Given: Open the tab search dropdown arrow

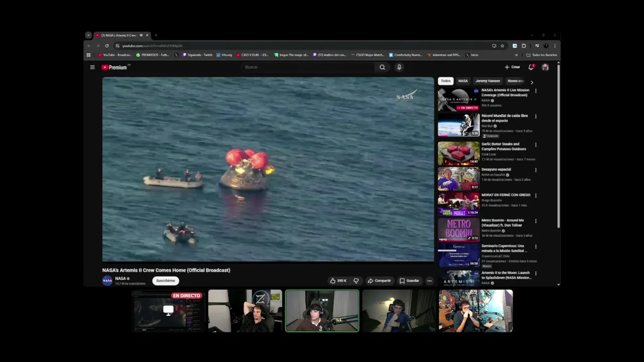Looking at the screenshot, I should pyautogui.click(x=89, y=35).
